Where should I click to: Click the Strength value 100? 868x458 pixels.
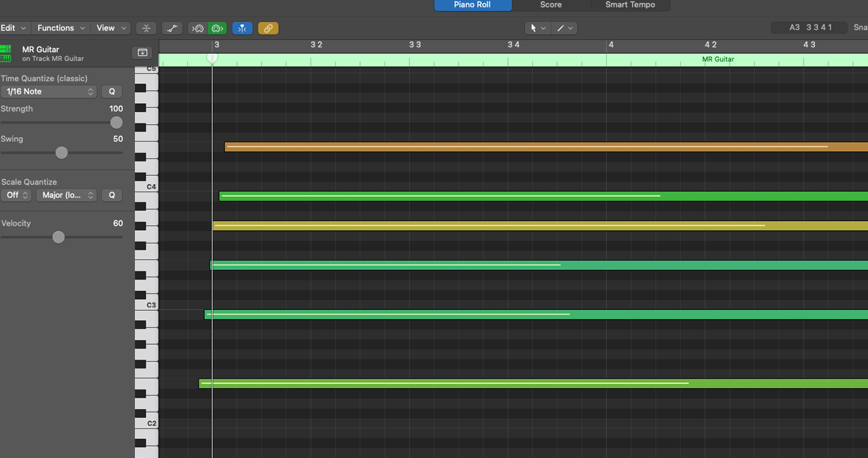[116, 109]
